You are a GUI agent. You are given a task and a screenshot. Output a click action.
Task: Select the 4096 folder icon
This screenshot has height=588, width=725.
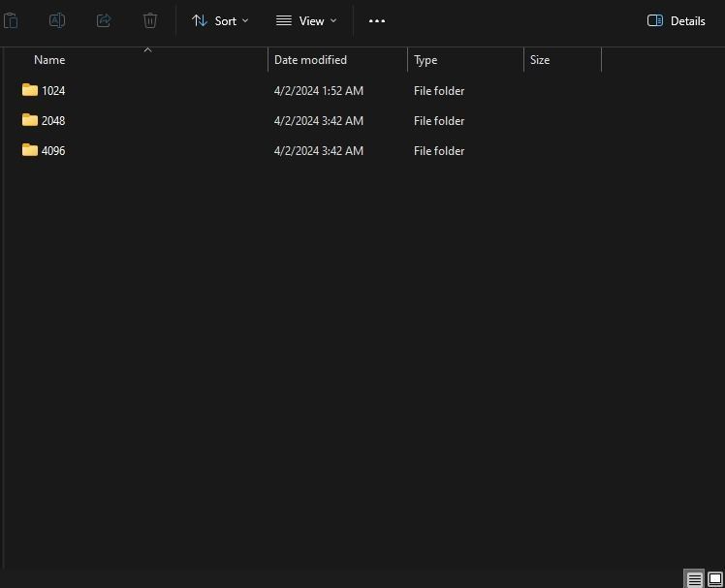pos(30,150)
